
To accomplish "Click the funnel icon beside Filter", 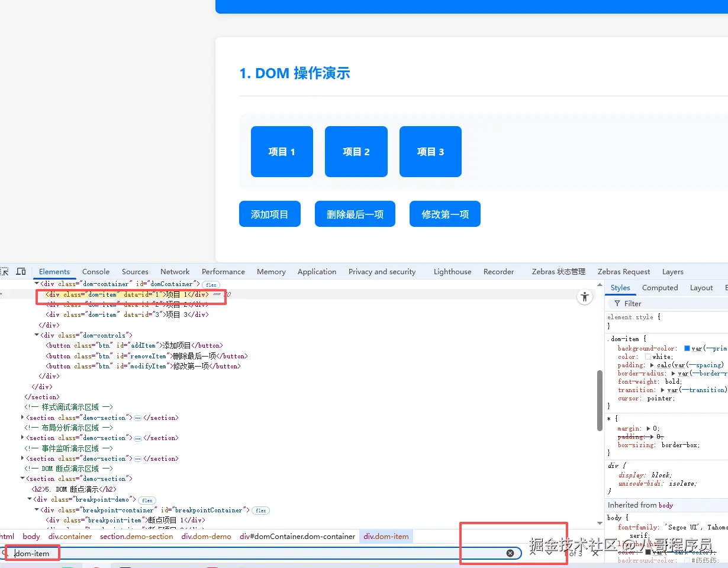I will (617, 303).
